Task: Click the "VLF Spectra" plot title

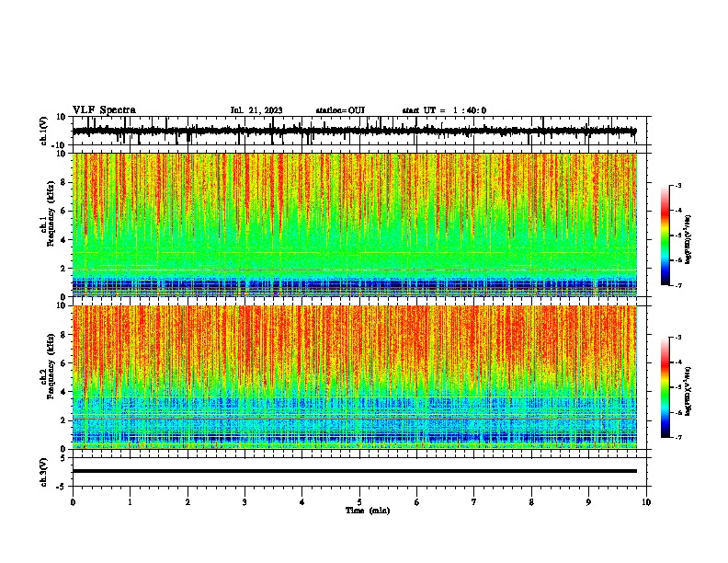Action: pyautogui.click(x=104, y=110)
